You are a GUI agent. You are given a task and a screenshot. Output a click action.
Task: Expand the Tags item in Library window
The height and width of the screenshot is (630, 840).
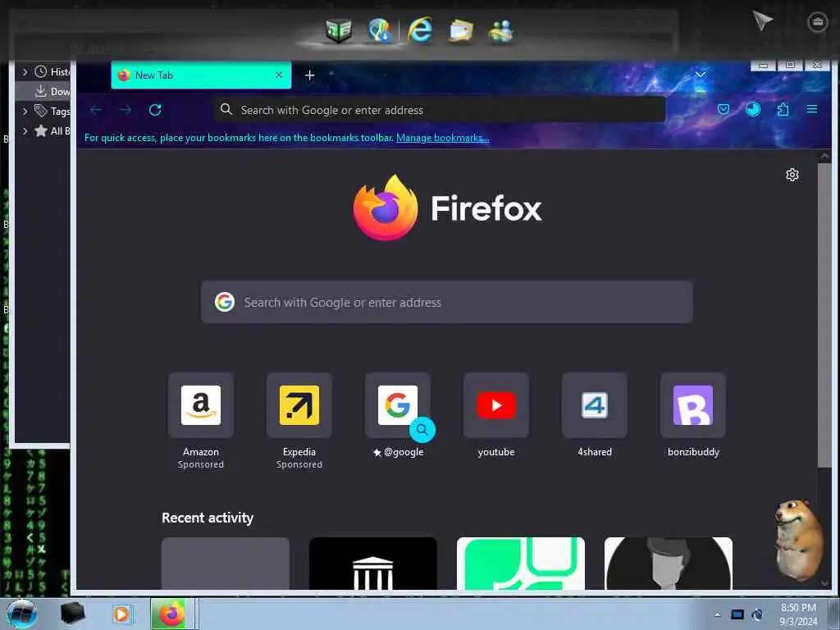(x=25, y=111)
